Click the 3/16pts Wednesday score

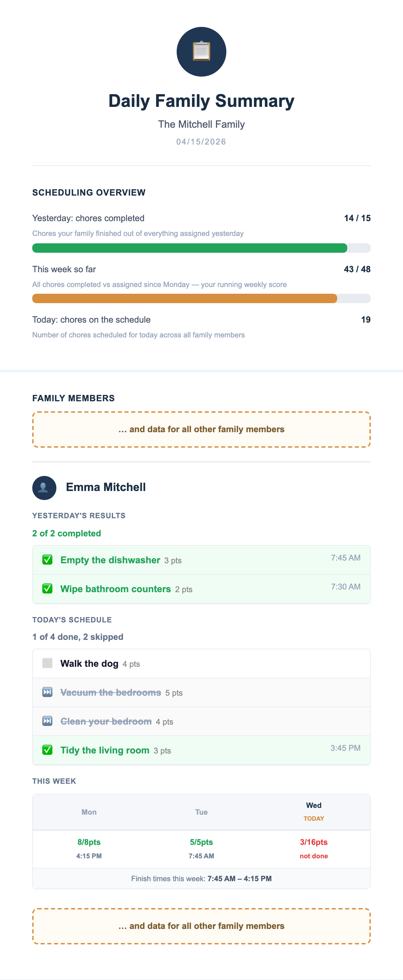tap(314, 842)
